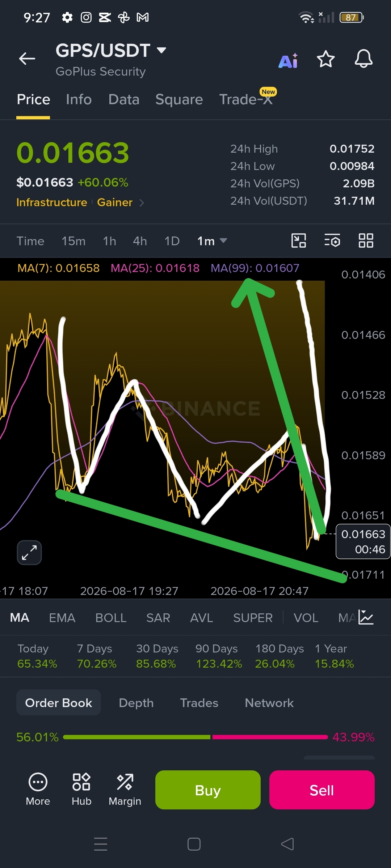Tap the 90 Days 123.42% change
The width and height of the screenshot is (391, 868).
click(219, 656)
